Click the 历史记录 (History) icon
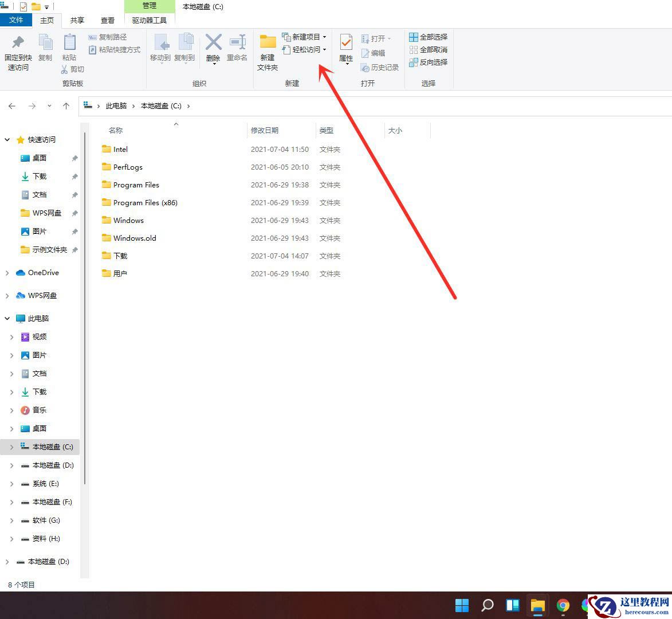Image resolution: width=672 pixels, height=619 pixels. 380,66
